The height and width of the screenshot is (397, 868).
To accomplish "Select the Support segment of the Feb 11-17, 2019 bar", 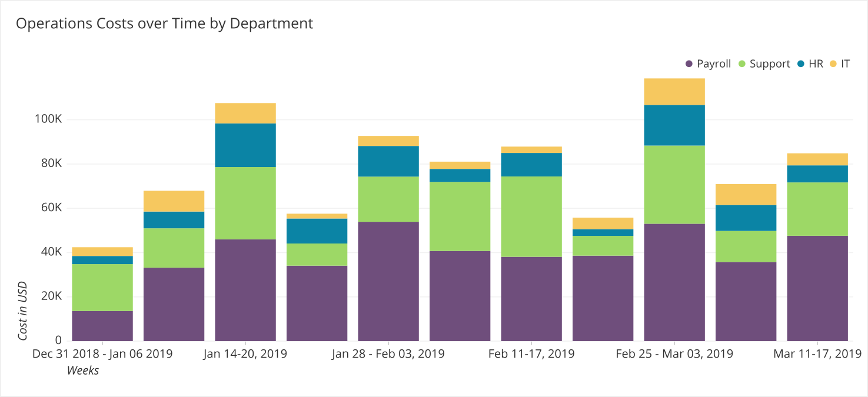I will pos(531,217).
